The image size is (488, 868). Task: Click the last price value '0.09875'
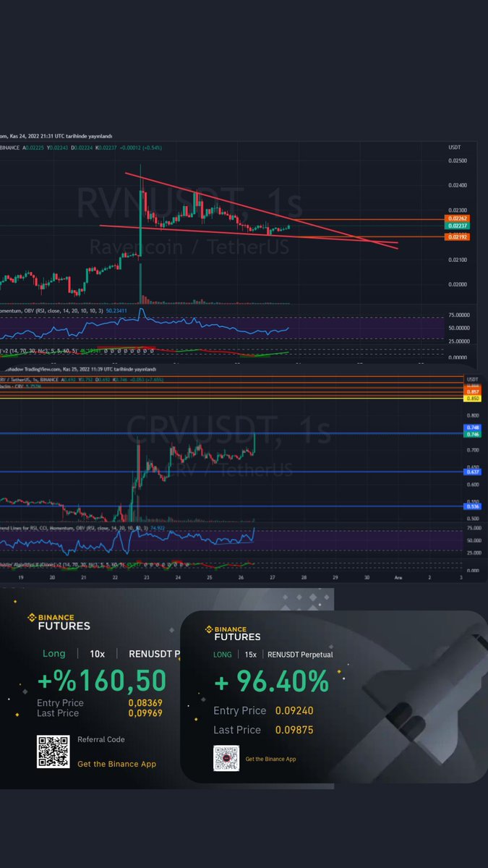pos(294,730)
